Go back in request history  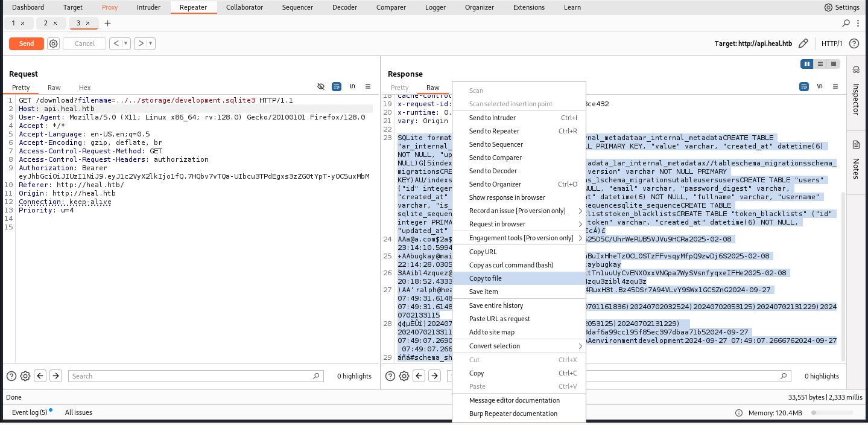point(115,43)
